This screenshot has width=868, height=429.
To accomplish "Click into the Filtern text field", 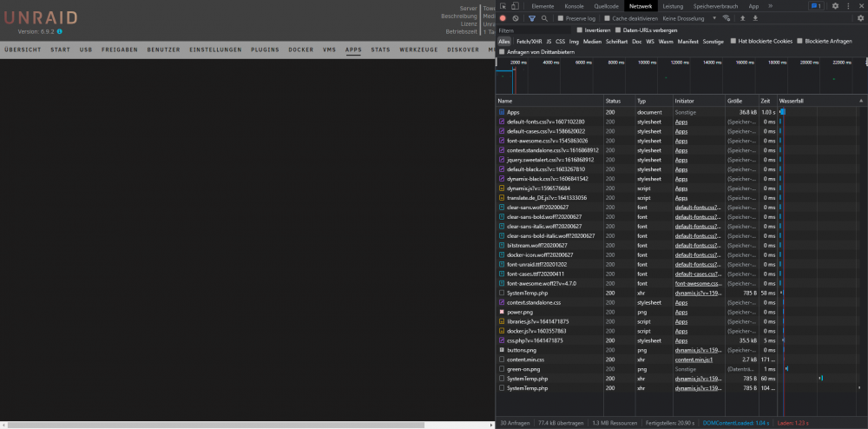I will click(x=534, y=30).
